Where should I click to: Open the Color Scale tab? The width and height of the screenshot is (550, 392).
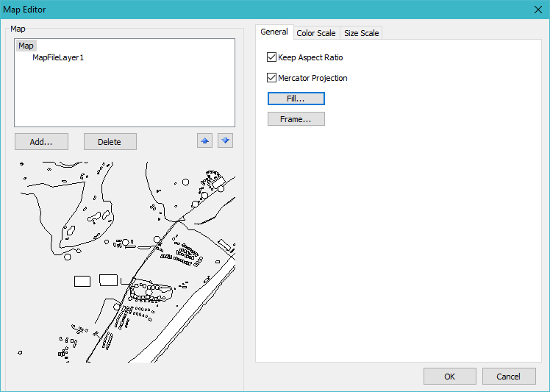tap(316, 33)
